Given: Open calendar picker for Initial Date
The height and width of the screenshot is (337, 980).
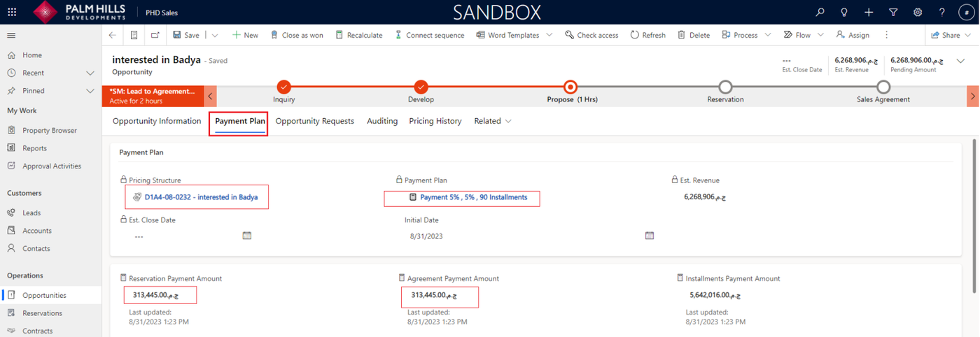Looking at the screenshot, I should (x=650, y=236).
